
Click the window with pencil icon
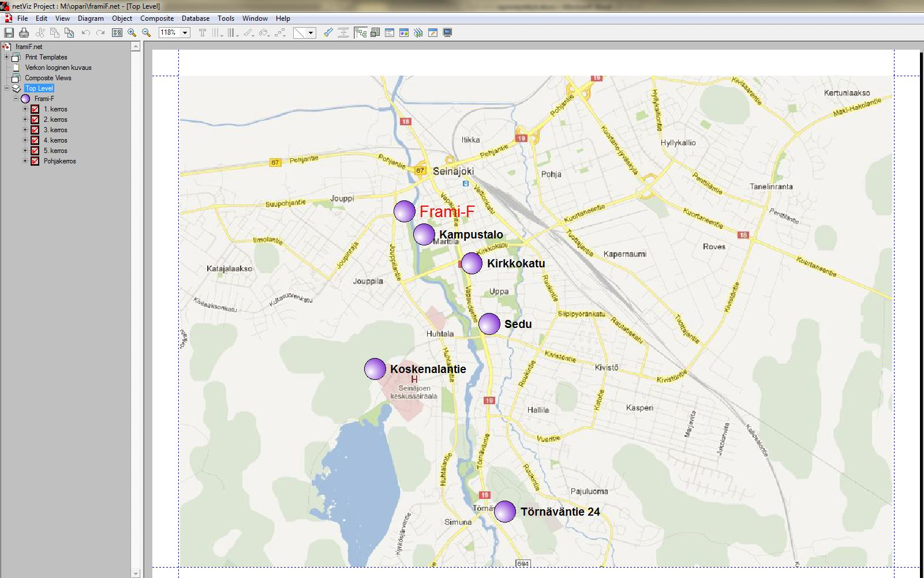[433, 33]
